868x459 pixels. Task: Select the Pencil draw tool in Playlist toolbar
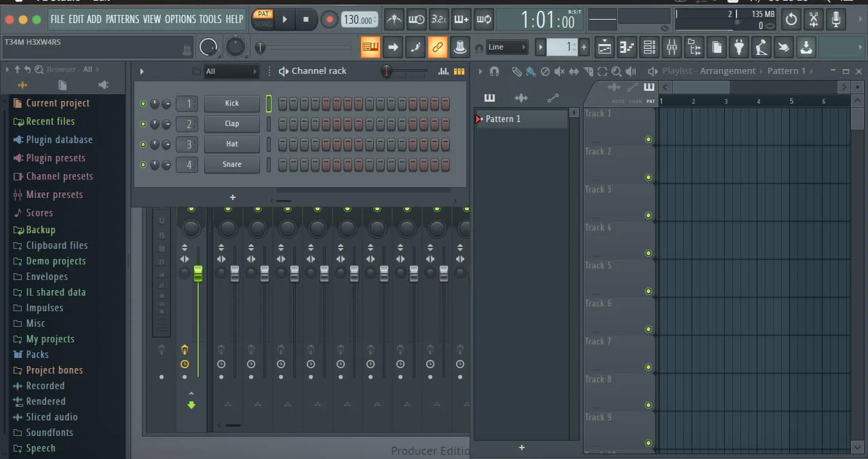518,71
